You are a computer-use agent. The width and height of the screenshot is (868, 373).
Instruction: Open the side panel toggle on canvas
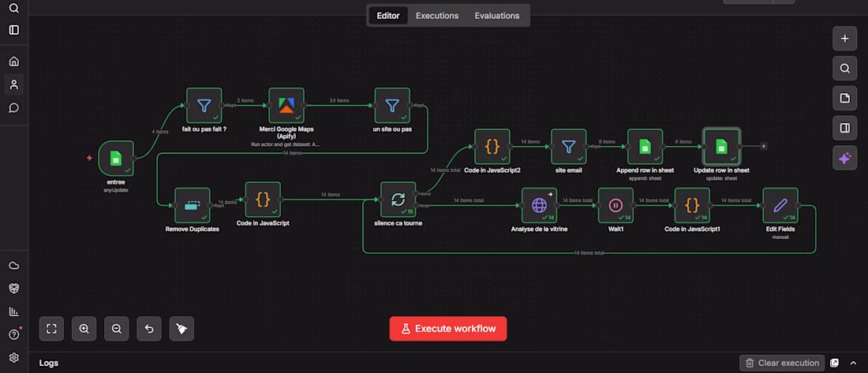point(845,129)
